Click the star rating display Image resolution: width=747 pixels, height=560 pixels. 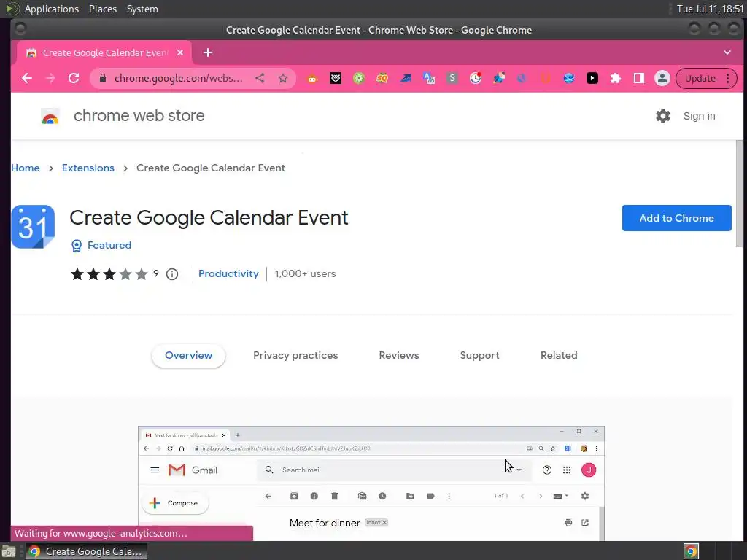pyautogui.click(x=109, y=274)
